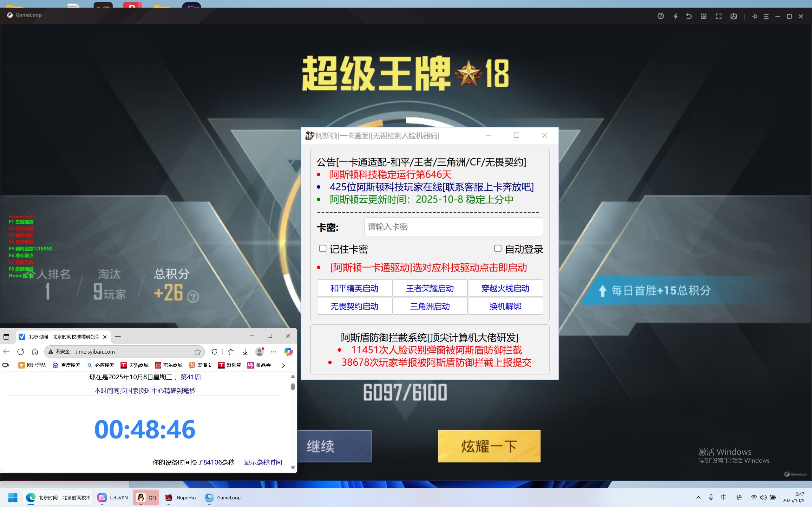
Task: Refresh the time.syiban.com page
Action: [21, 351]
